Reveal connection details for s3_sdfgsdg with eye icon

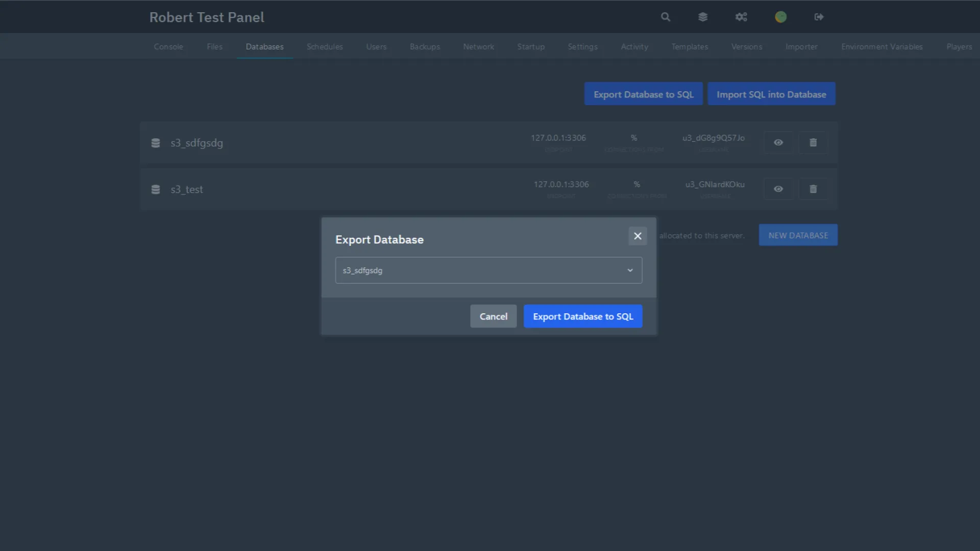coord(778,142)
